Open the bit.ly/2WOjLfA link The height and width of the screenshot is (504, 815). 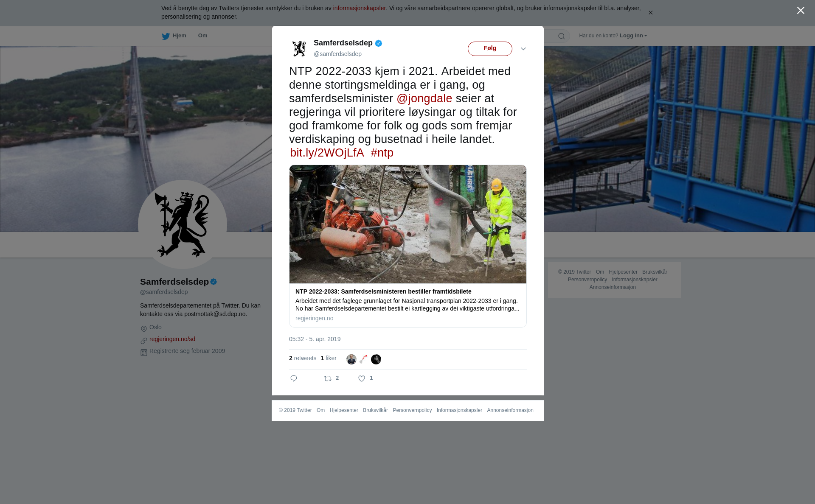[327, 153]
